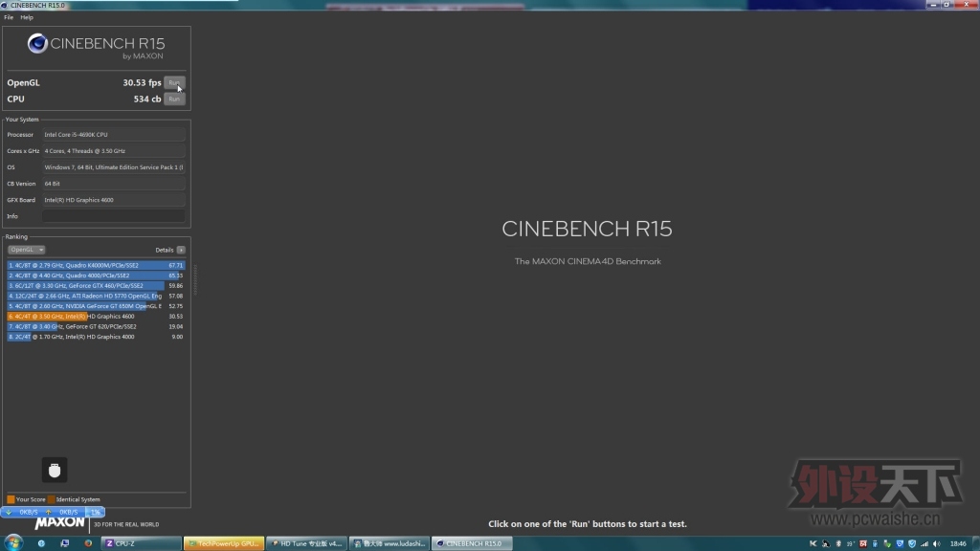Viewport: 980px width, 551px height.
Task: Select ranking row GeForce GT 650M
Action: [96, 306]
